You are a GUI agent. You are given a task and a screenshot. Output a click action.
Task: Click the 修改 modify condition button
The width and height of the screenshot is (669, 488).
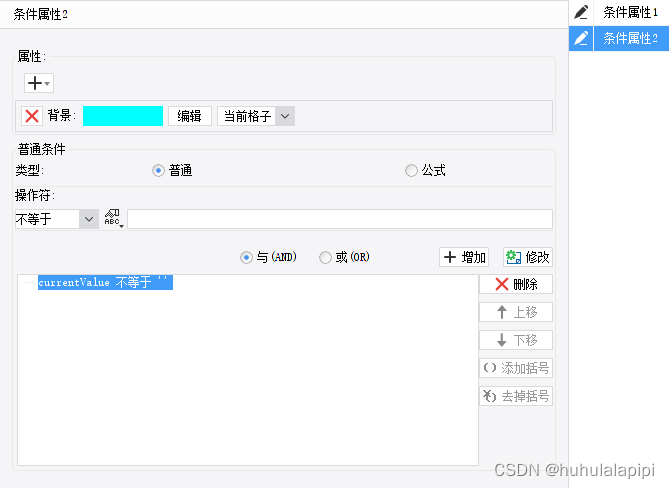528,257
